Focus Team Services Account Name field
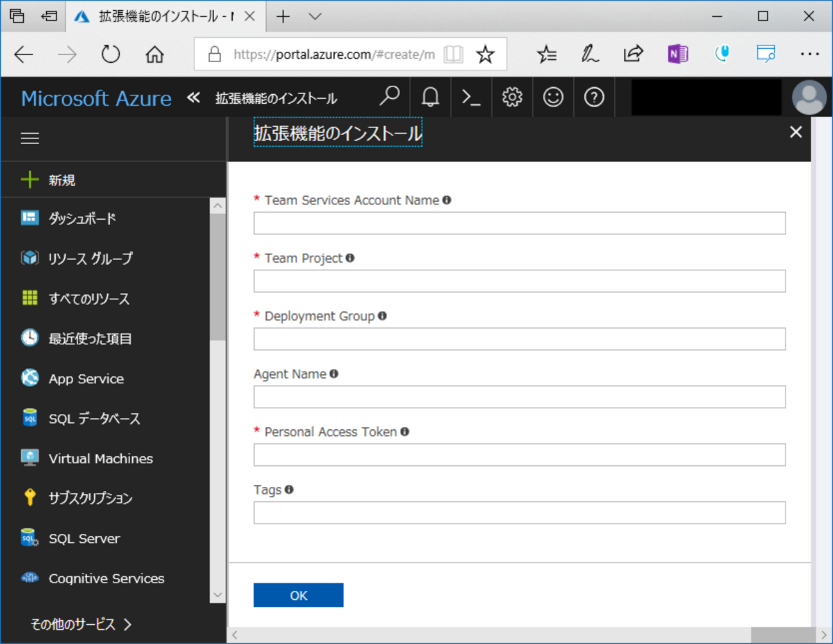Viewport: 833px width, 644px height. [x=519, y=224]
